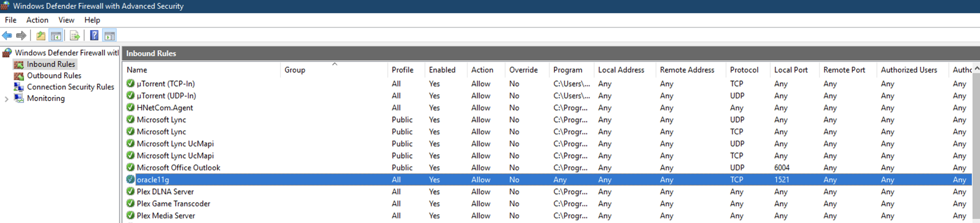The height and width of the screenshot is (223, 980).
Task: Select the Plex Media Server rule name
Action: (x=166, y=216)
